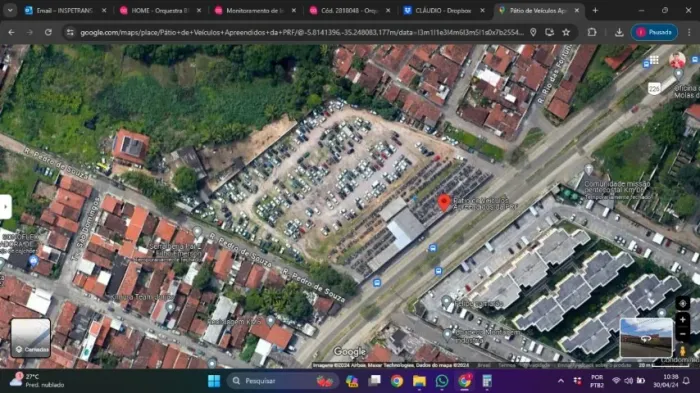
Task: Switch to the Email - INSPETRANS tab
Action: tap(65, 10)
